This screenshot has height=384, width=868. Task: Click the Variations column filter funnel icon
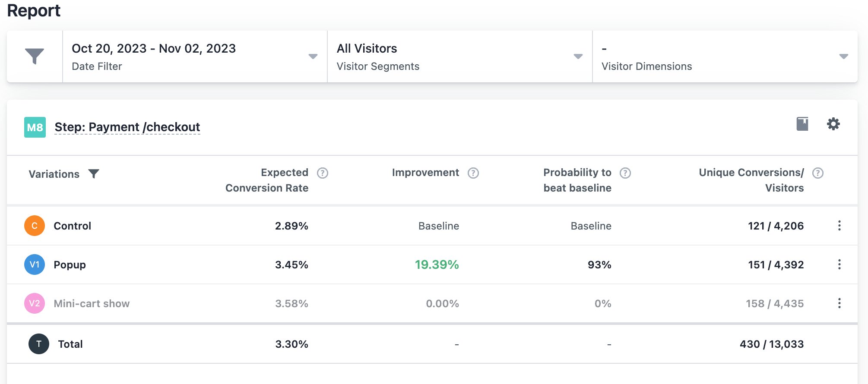click(x=94, y=174)
